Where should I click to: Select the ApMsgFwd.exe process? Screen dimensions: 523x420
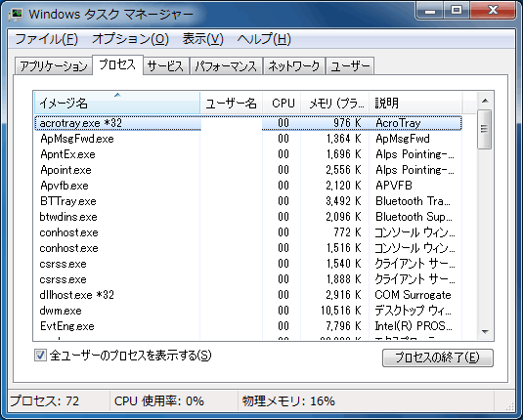click(248, 139)
